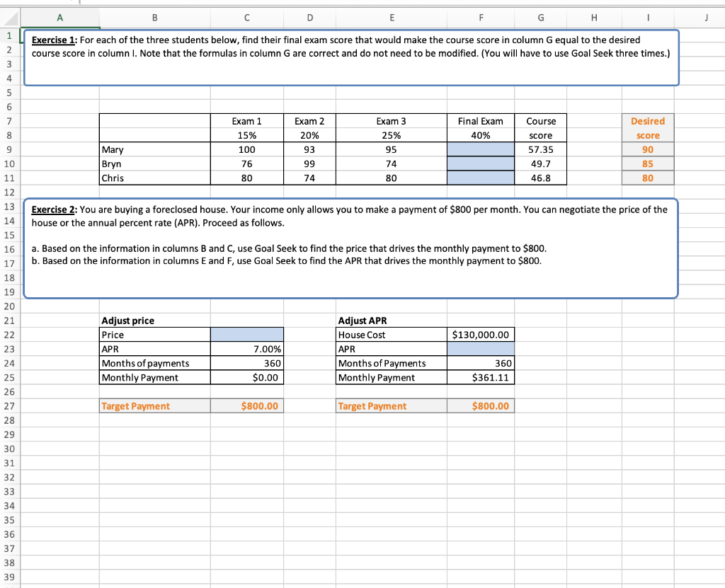This screenshot has height=588, width=725.
Task: Select Adjust price Target Payment $800.00
Action: tap(247, 406)
